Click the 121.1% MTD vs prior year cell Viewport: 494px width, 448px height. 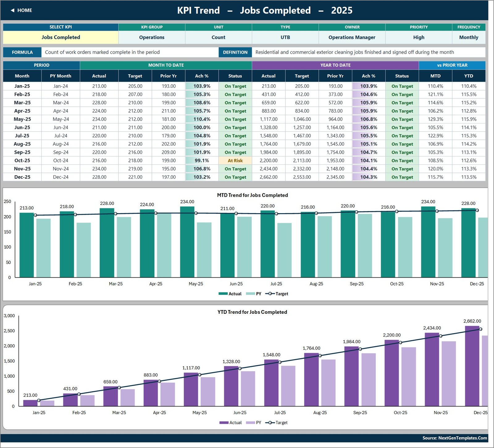click(x=435, y=94)
